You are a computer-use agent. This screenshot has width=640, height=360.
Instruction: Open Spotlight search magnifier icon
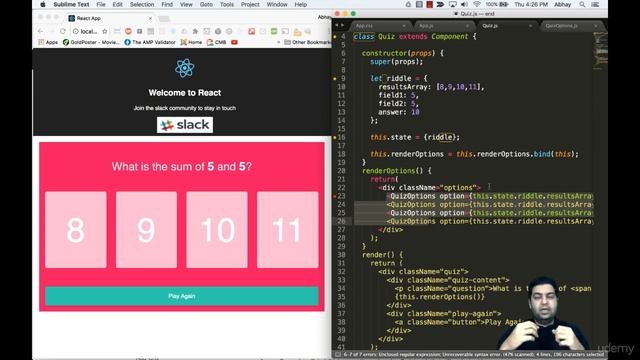(582, 4)
